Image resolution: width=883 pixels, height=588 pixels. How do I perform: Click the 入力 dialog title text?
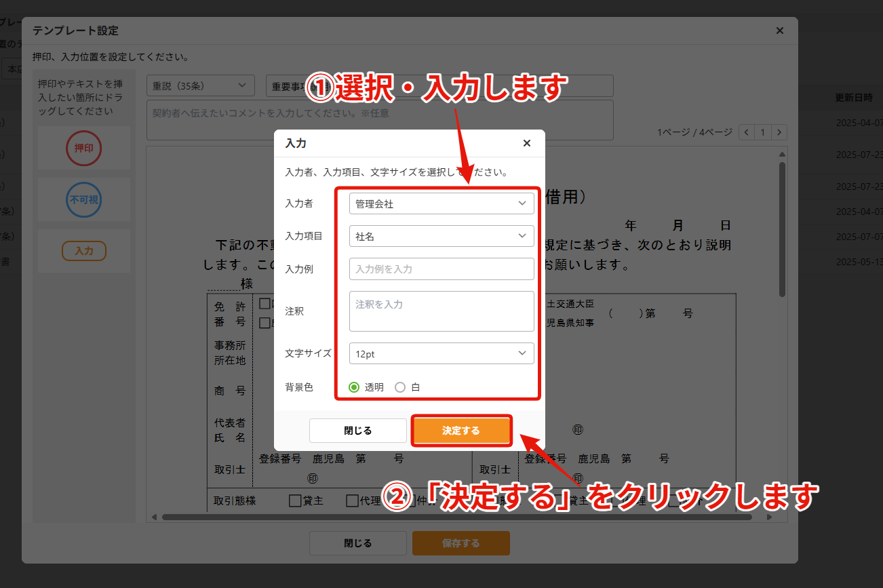[296, 143]
